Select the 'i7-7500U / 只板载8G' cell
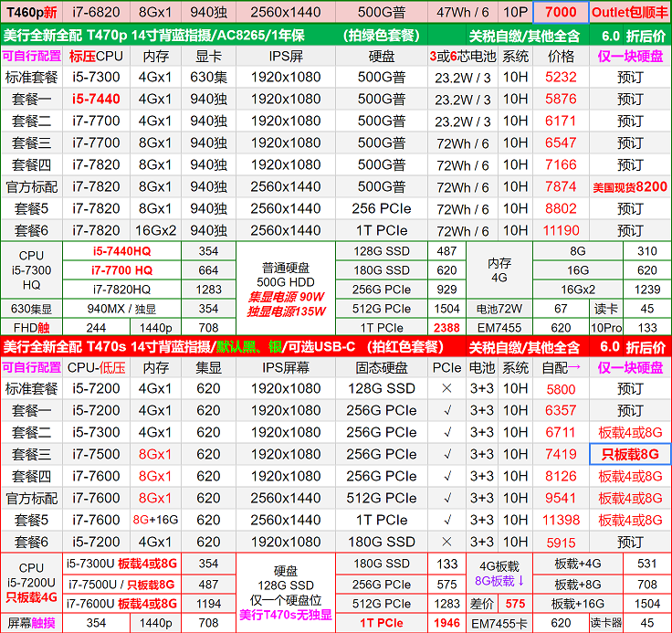This screenshot has width=672, height=633. pyautogui.click(x=121, y=585)
